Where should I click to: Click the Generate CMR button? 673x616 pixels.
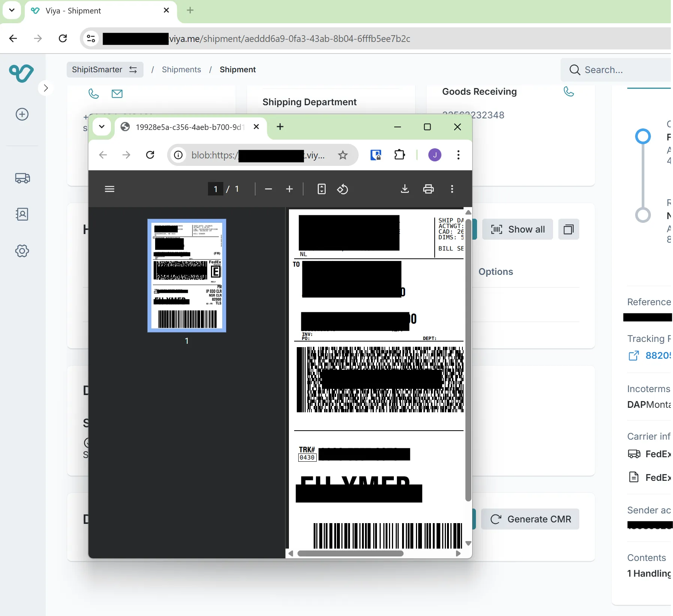pyautogui.click(x=530, y=519)
